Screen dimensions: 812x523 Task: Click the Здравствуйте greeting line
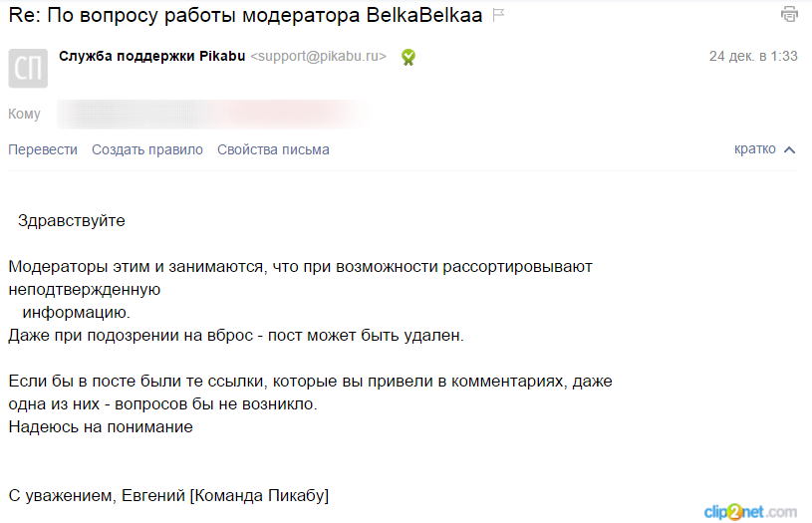[x=71, y=220]
